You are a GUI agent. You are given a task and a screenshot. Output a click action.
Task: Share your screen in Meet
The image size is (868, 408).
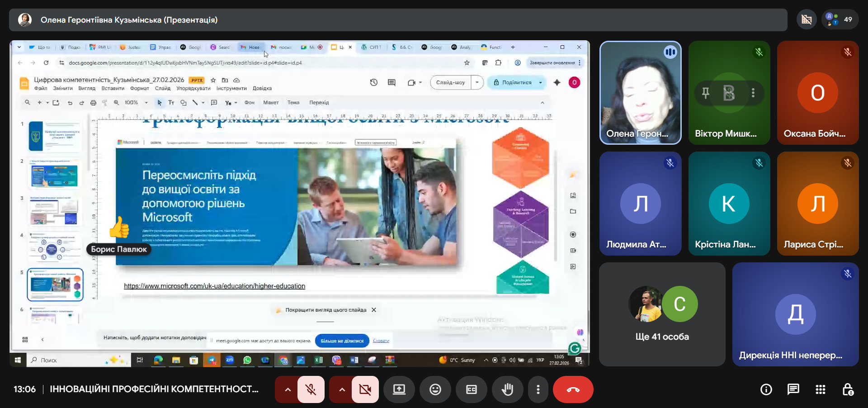(x=399, y=389)
